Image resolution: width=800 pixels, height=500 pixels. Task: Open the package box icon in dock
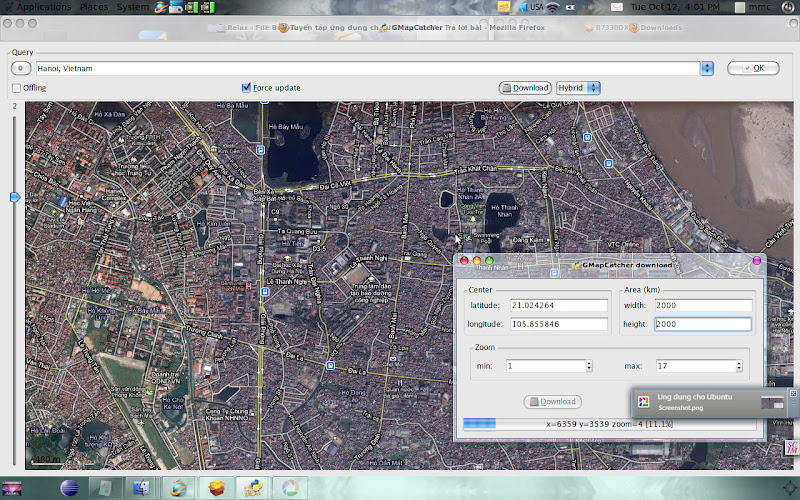(x=217, y=488)
